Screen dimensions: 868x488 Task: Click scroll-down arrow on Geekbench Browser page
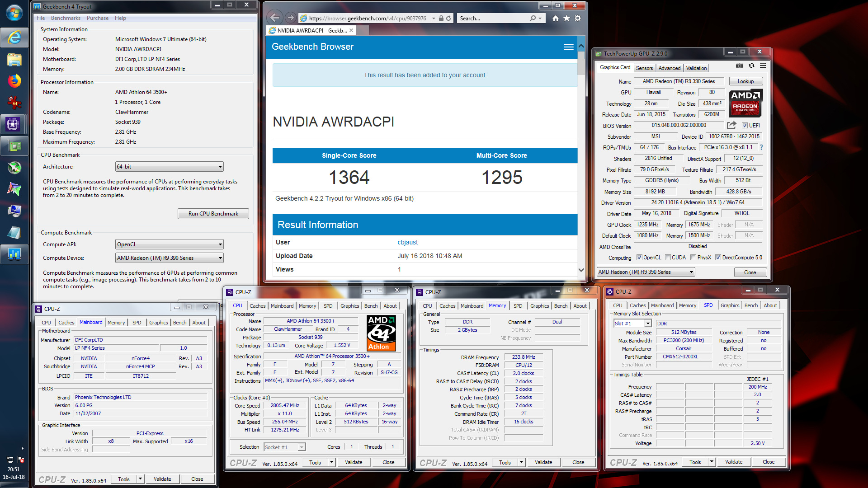[x=581, y=270]
